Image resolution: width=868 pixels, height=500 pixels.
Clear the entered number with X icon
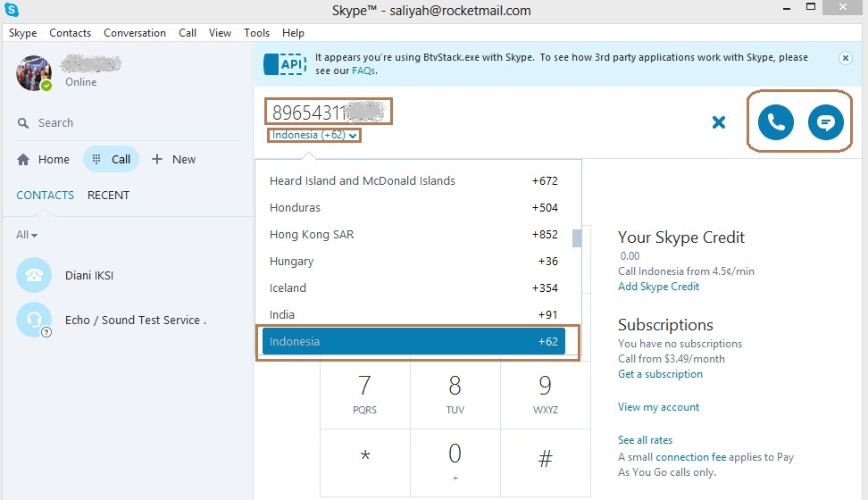719,121
